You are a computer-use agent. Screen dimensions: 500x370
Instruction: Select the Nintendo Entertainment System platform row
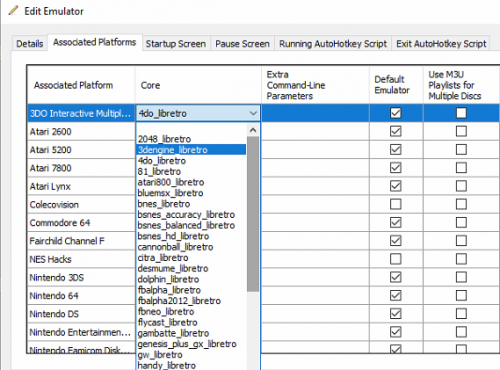81,332
